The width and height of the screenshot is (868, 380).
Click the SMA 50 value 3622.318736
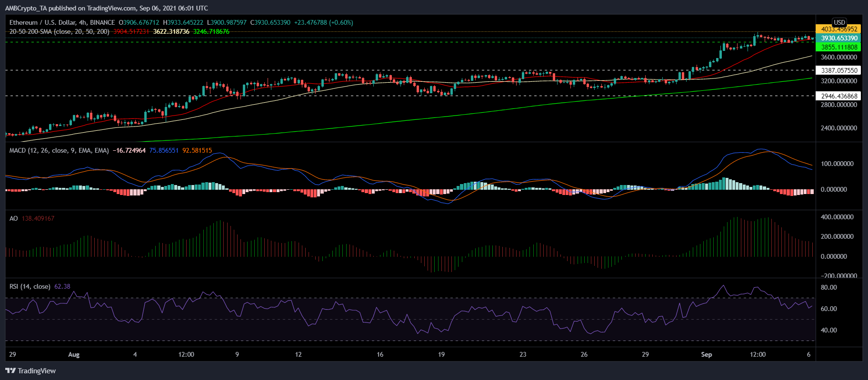[171, 31]
